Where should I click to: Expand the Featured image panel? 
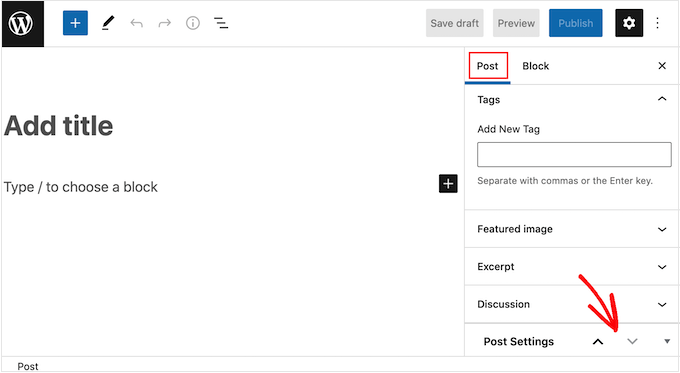click(x=572, y=229)
